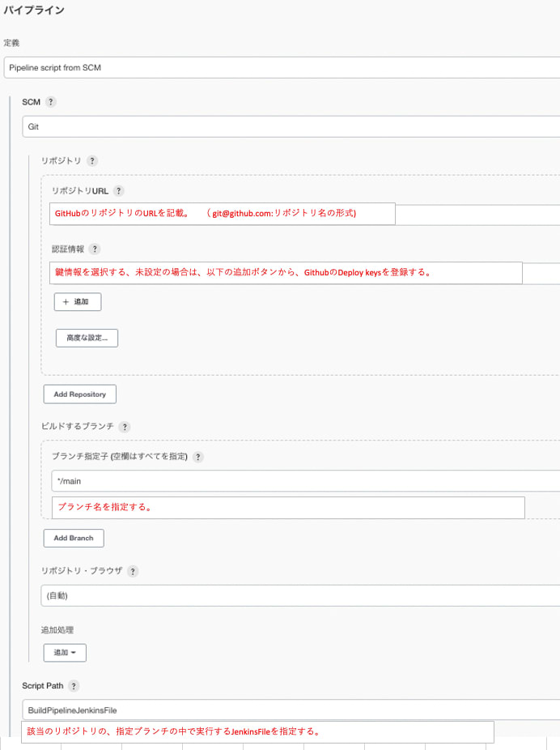Click the 追加処理 label

pyautogui.click(x=57, y=630)
